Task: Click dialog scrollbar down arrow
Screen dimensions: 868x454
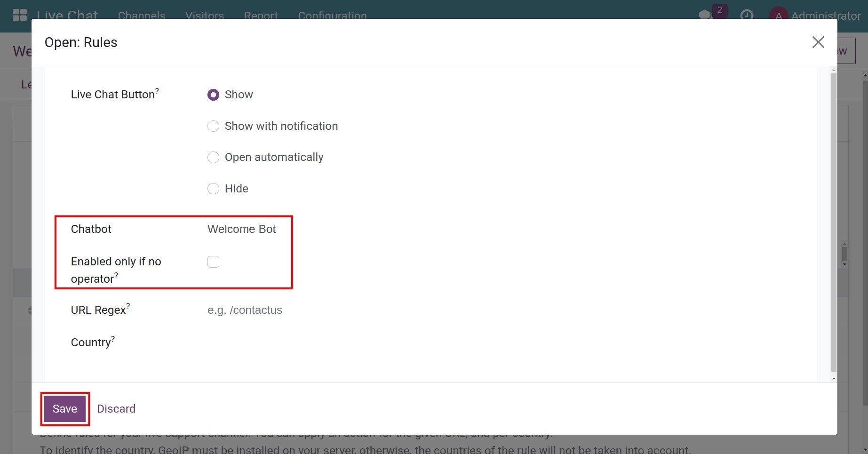Action: (x=834, y=379)
